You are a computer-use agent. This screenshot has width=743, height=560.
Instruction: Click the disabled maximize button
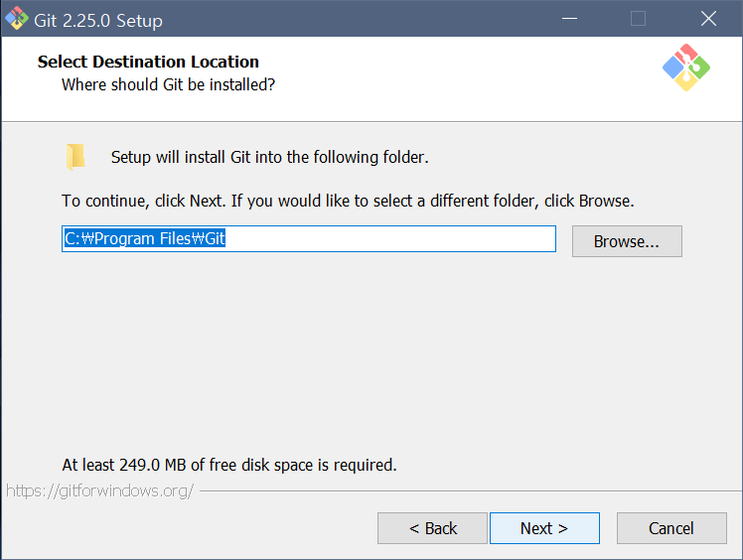(x=639, y=19)
